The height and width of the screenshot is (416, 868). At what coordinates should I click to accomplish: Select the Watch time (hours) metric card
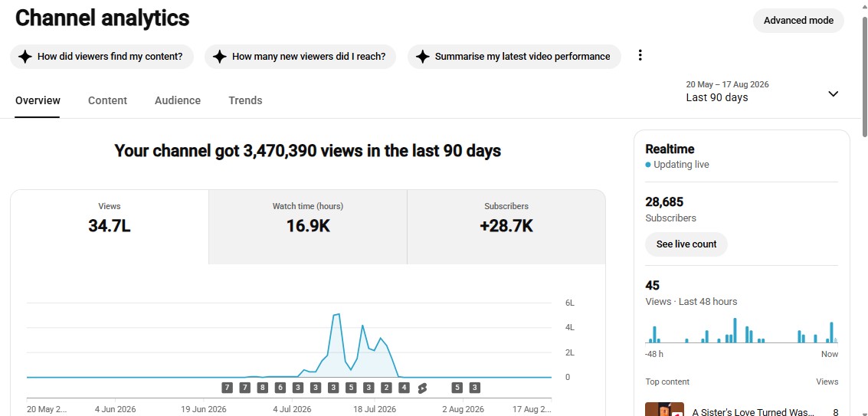(x=308, y=227)
